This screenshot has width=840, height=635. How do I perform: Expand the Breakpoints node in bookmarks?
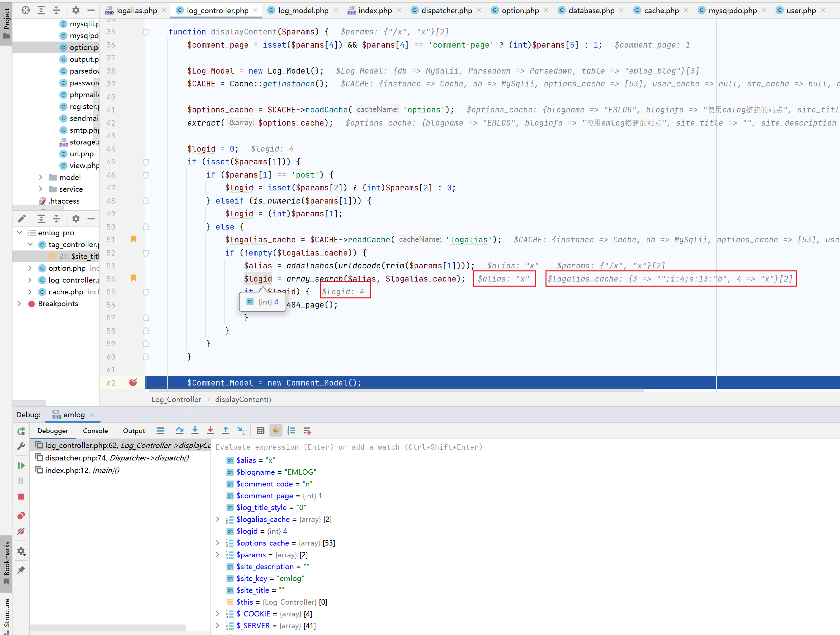coord(19,303)
